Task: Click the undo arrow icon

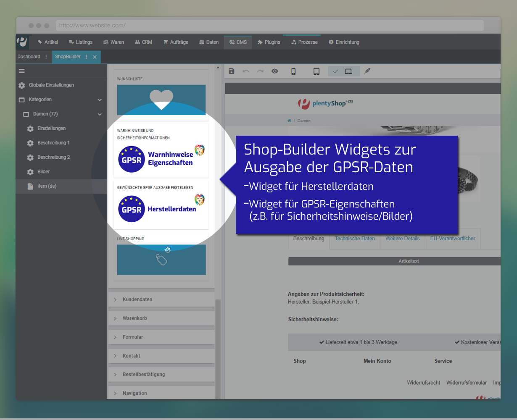Action: (x=246, y=71)
